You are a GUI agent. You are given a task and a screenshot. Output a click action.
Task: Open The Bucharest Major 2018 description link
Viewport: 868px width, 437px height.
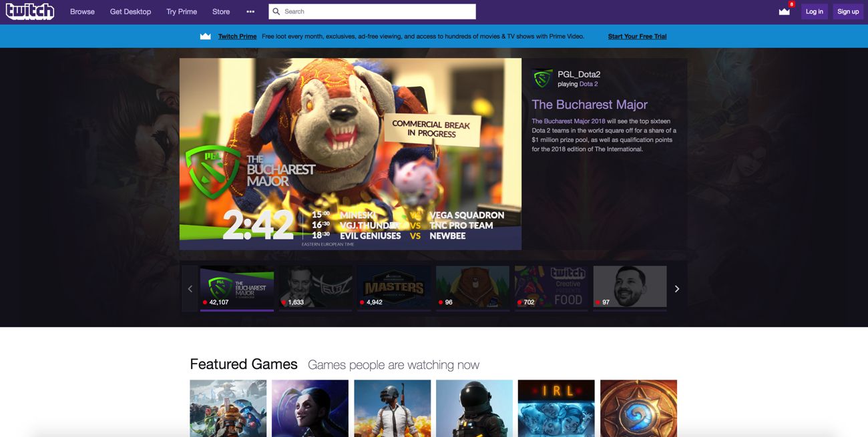click(x=568, y=121)
